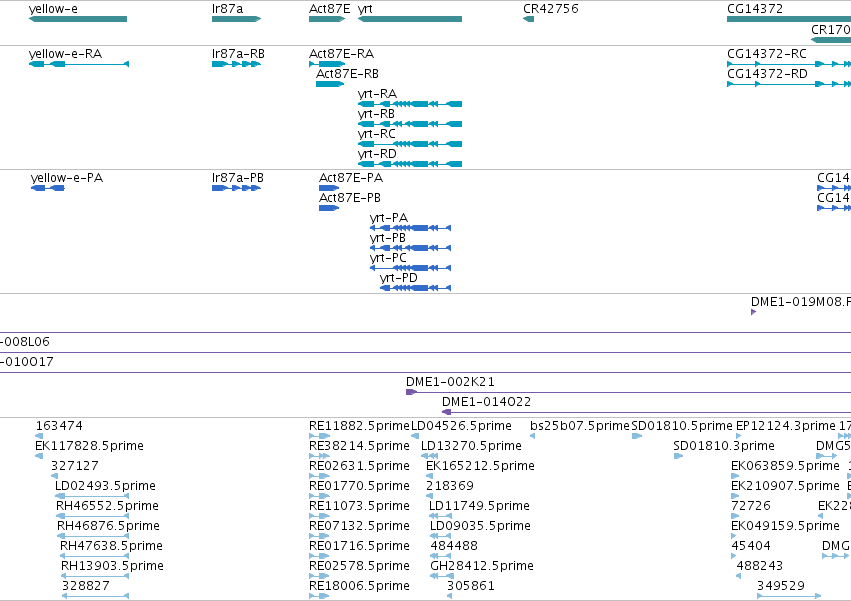Click the yrt gene bar
851x601 pixels.
click(410, 19)
